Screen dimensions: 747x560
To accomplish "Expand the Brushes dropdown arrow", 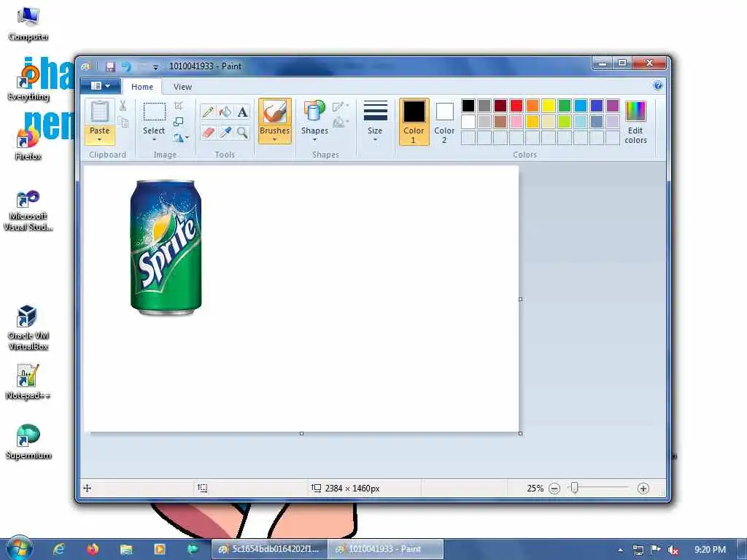I will 275,139.
